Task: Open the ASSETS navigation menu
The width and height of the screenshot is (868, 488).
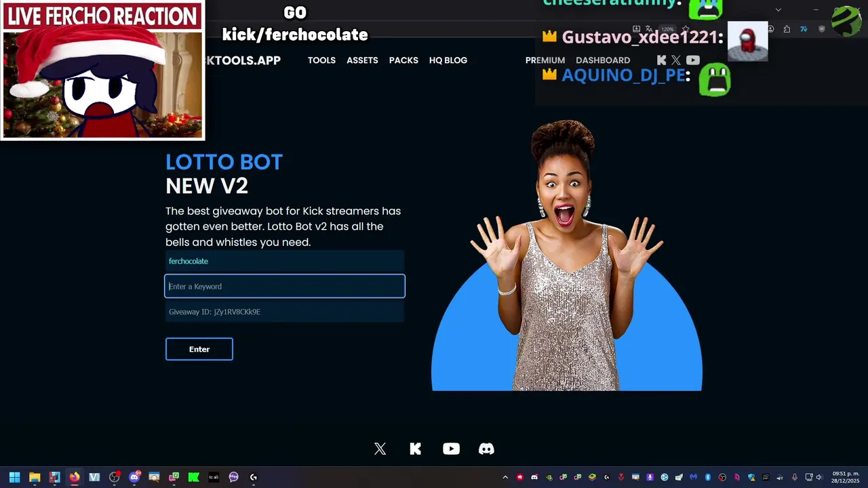Action: (x=362, y=60)
